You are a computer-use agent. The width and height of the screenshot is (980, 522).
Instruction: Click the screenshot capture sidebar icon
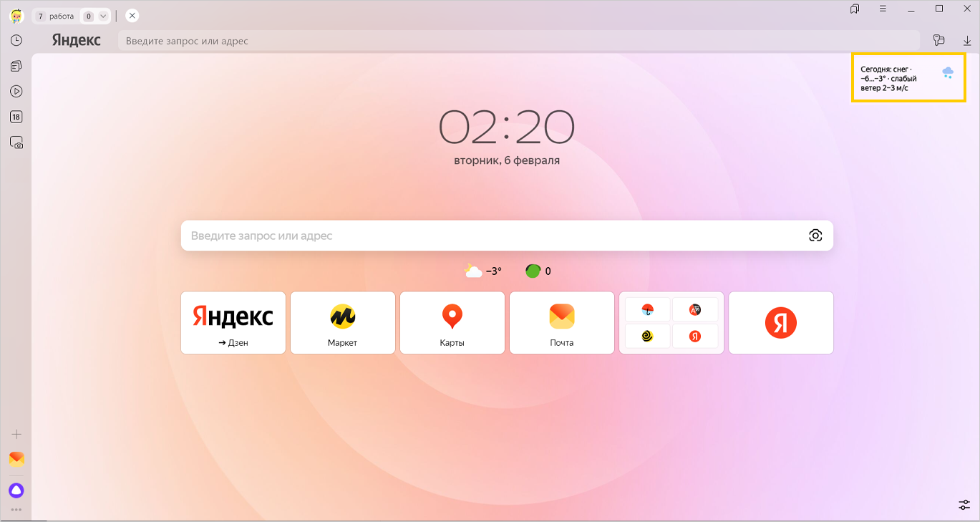(x=16, y=142)
